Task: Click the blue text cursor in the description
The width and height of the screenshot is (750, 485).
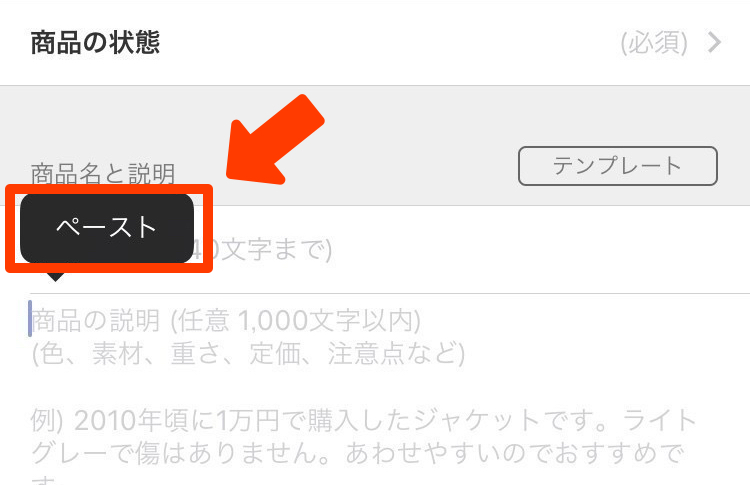Action: click(x=30, y=319)
